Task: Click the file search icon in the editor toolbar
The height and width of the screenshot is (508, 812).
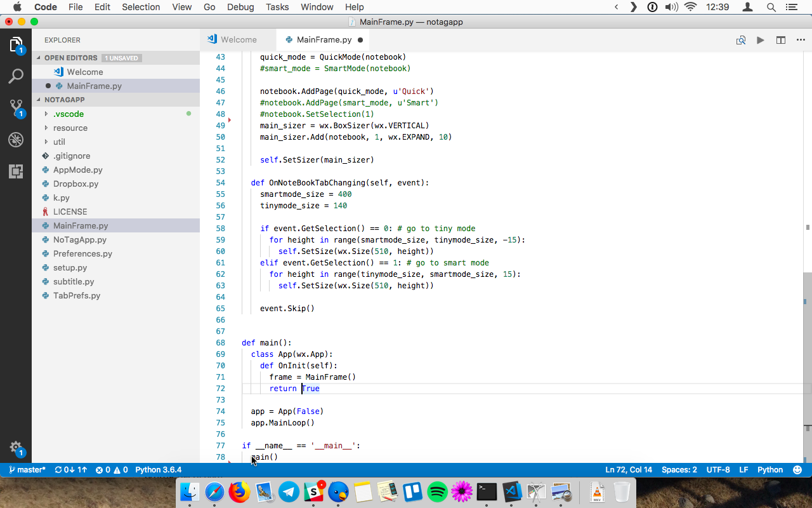Action: point(740,39)
